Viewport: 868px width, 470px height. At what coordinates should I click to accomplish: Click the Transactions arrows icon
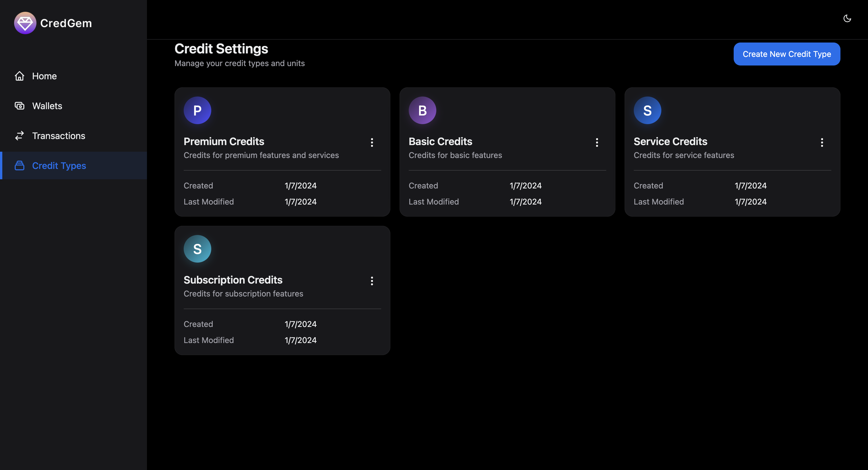[x=20, y=136]
